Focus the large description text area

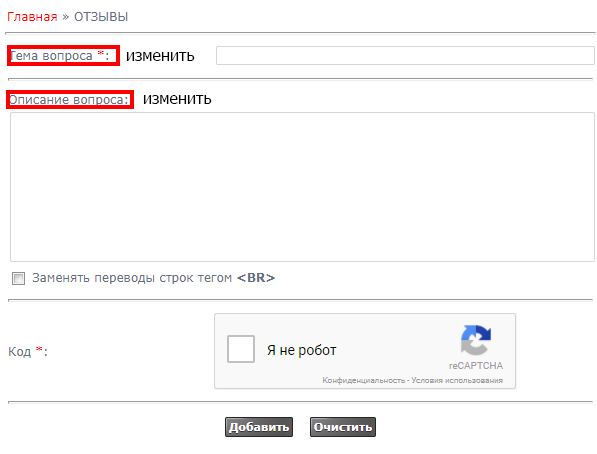pos(302,187)
